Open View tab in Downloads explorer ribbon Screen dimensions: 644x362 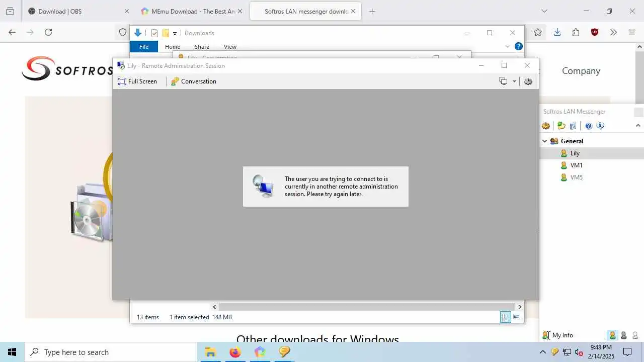click(x=230, y=47)
